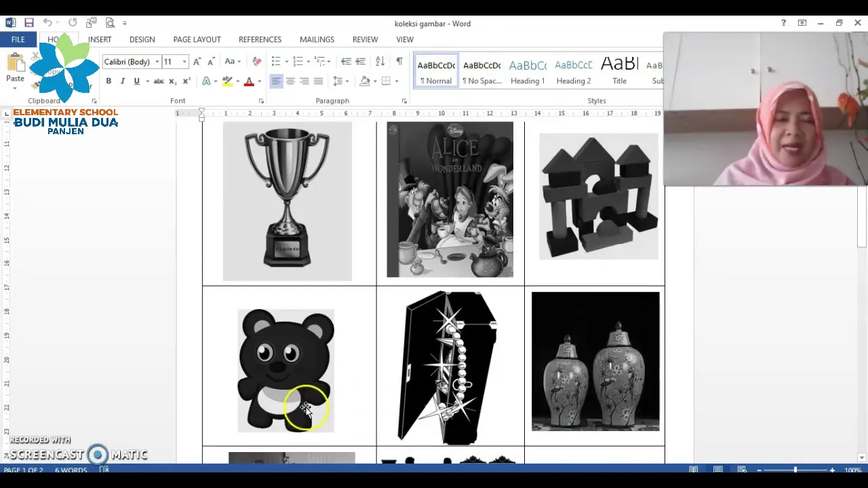Select the Alice in Wonderland image
Image resolution: width=868 pixels, height=488 pixels.
(x=450, y=199)
